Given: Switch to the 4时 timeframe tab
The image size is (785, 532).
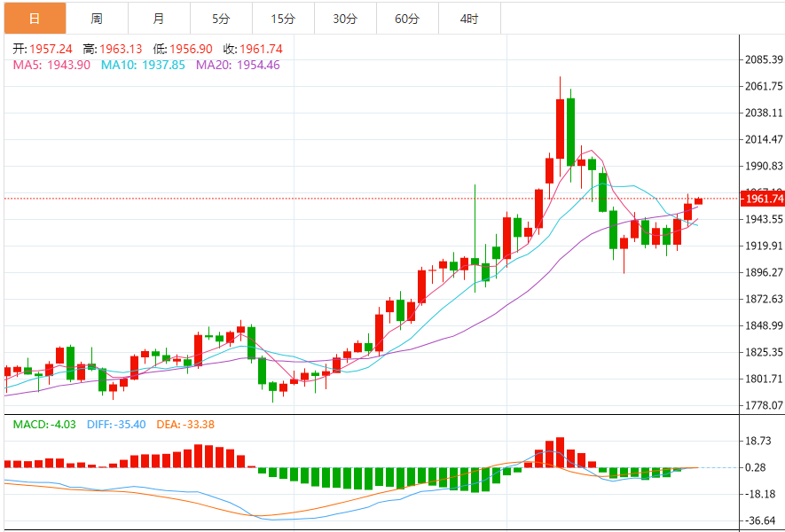Looking at the screenshot, I should click(x=469, y=18).
